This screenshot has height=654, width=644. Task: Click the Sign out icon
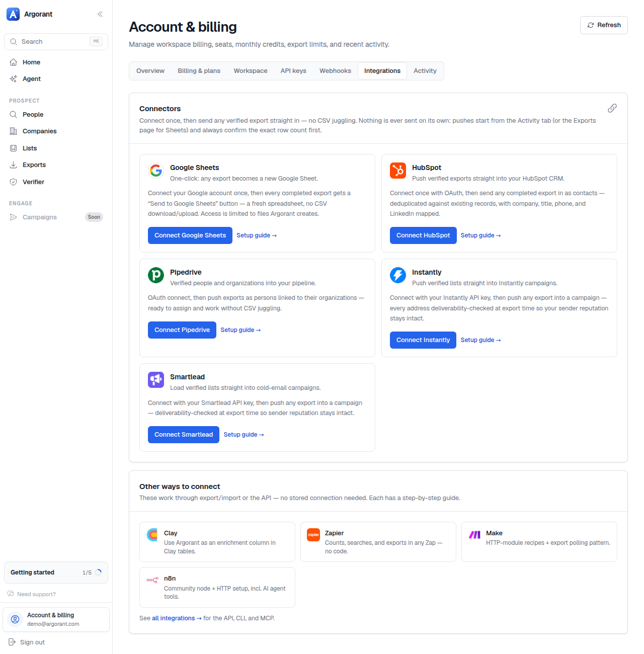(12, 642)
